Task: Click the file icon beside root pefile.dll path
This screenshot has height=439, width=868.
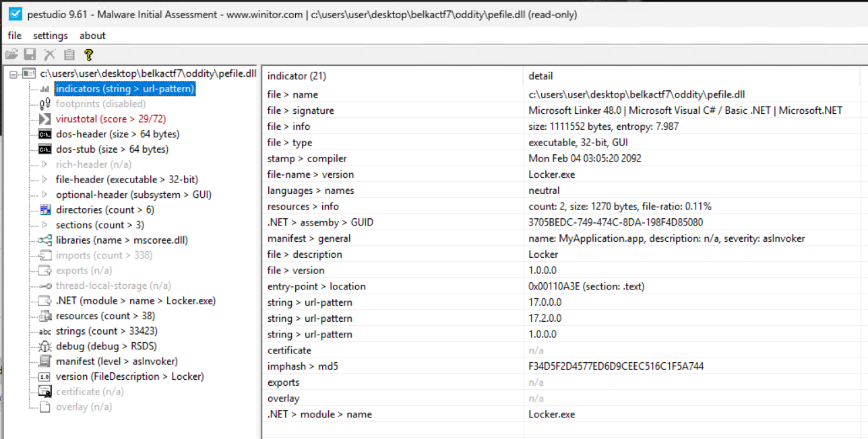Action: pos(29,73)
